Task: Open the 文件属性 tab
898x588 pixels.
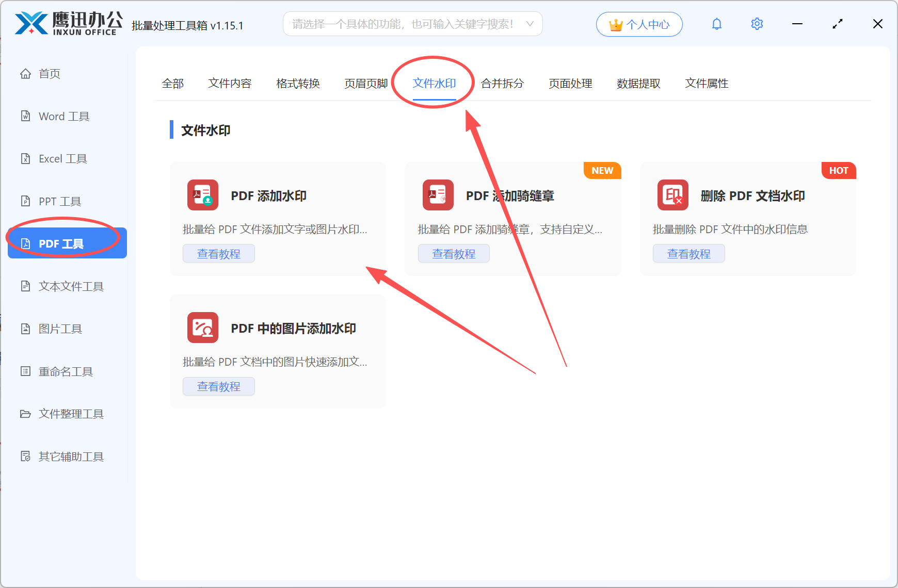Action: [706, 83]
